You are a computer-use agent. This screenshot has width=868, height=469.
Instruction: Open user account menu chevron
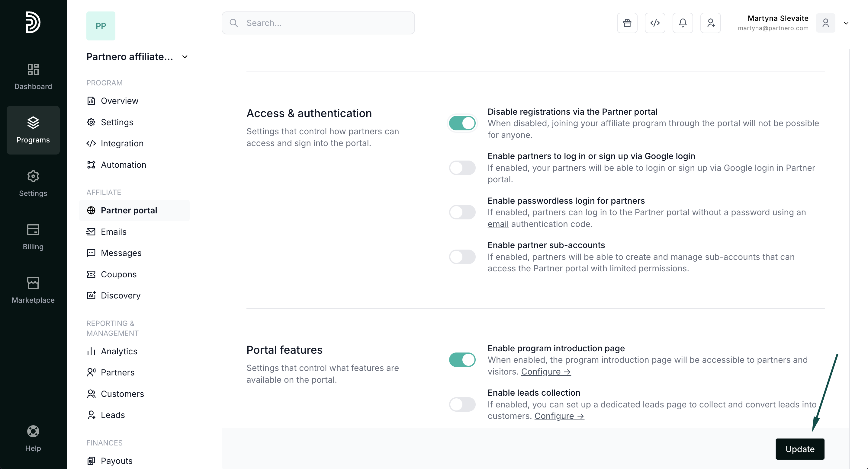pyautogui.click(x=846, y=23)
